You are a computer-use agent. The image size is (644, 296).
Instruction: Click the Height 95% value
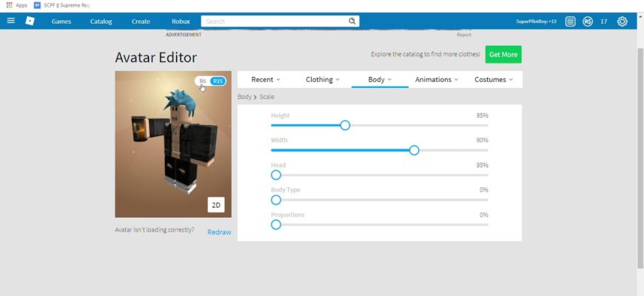(x=482, y=115)
